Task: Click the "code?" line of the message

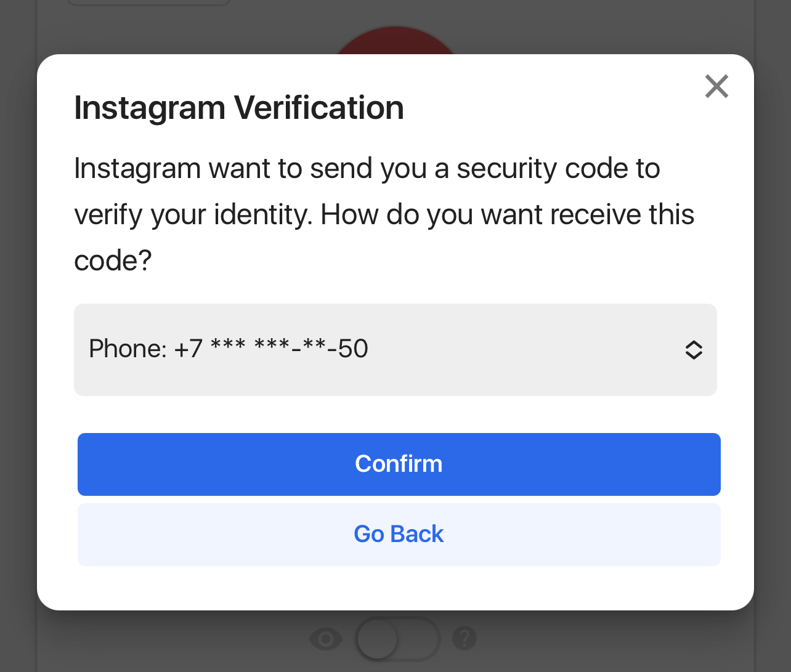Action: (x=113, y=261)
